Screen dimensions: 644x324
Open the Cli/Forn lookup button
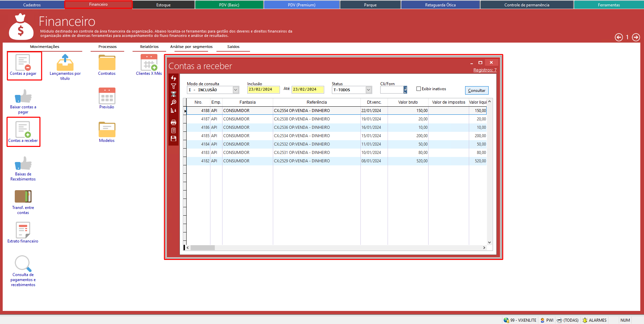[x=405, y=90]
